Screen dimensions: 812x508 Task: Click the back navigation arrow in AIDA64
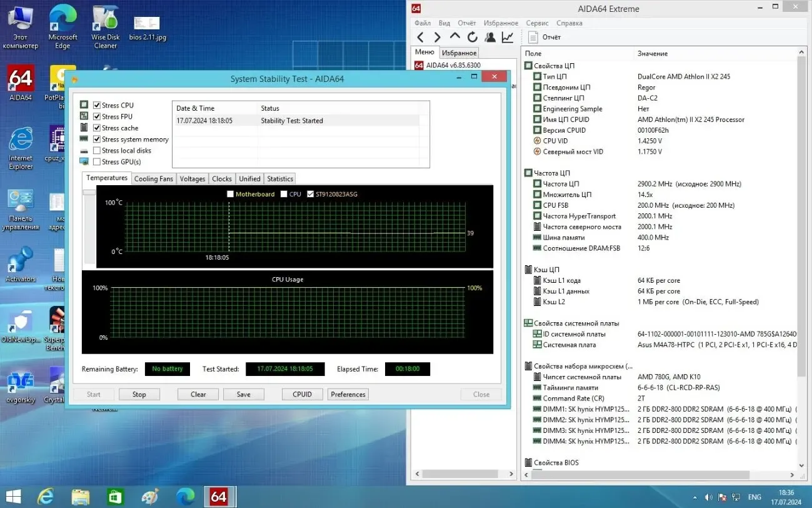(420, 37)
